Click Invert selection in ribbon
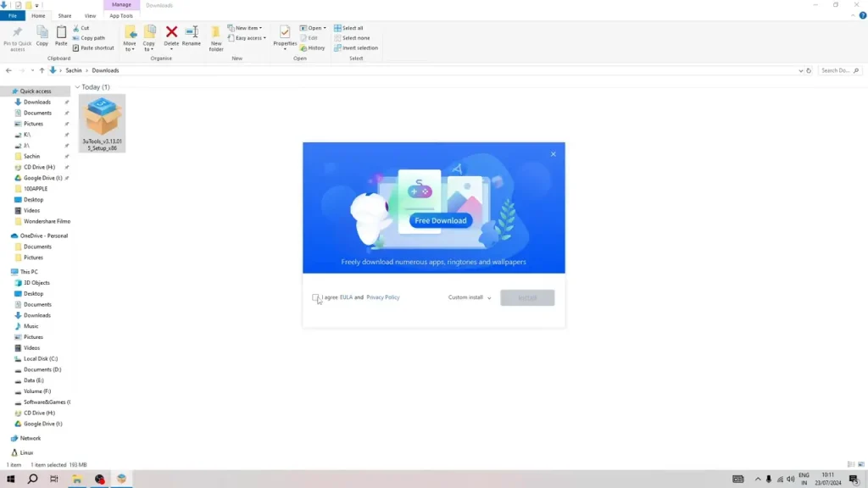The width and height of the screenshot is (868, 488). pos(356,47)
